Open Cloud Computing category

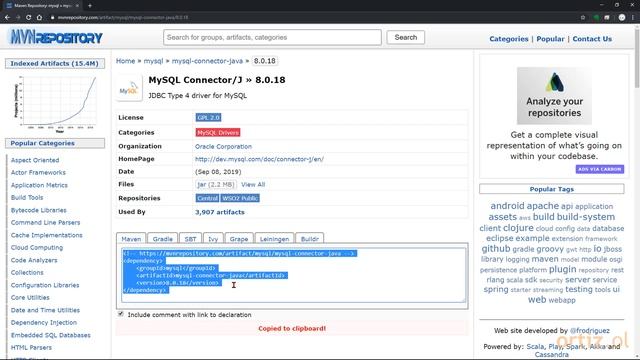pos(37,248)
